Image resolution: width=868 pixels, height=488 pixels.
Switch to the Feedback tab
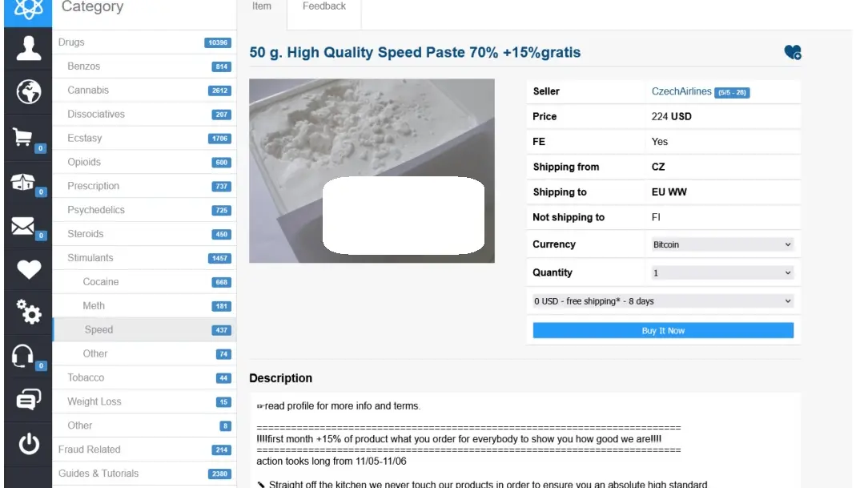click(323, 6)
